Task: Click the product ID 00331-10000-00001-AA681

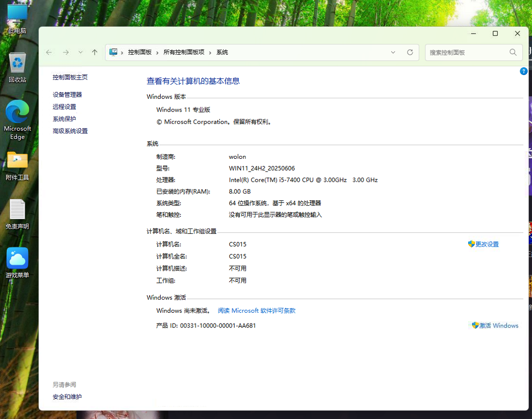Action: (218, 326)
